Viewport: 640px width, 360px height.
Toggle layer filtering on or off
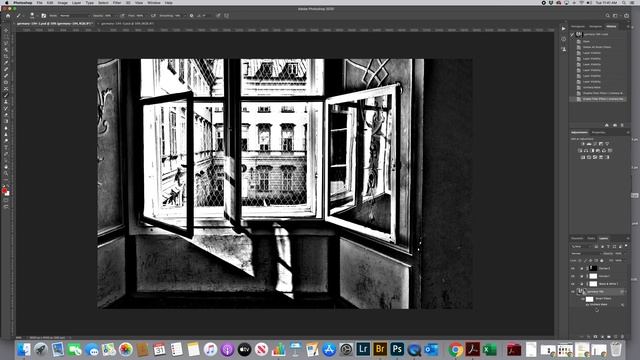coord(626,246)
